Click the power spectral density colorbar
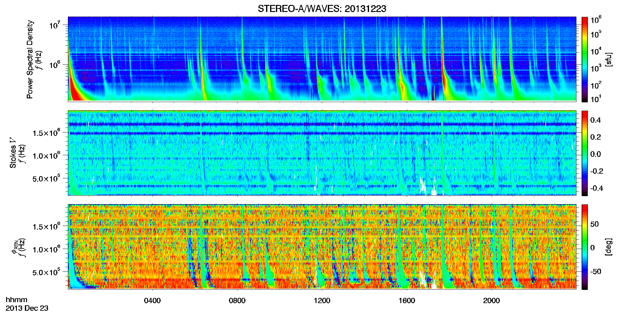Image resolution: width=644 pixels, height=332 pixels. tap(585, 59)
